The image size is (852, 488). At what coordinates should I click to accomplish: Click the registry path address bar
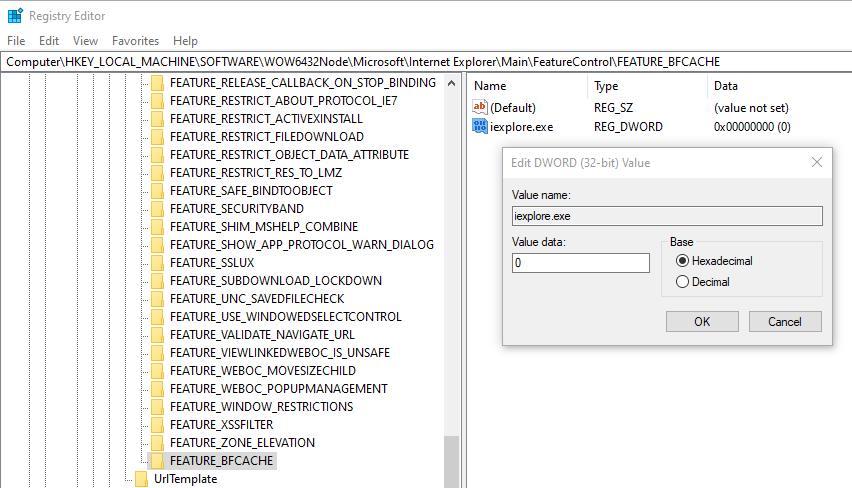[426, 61]
